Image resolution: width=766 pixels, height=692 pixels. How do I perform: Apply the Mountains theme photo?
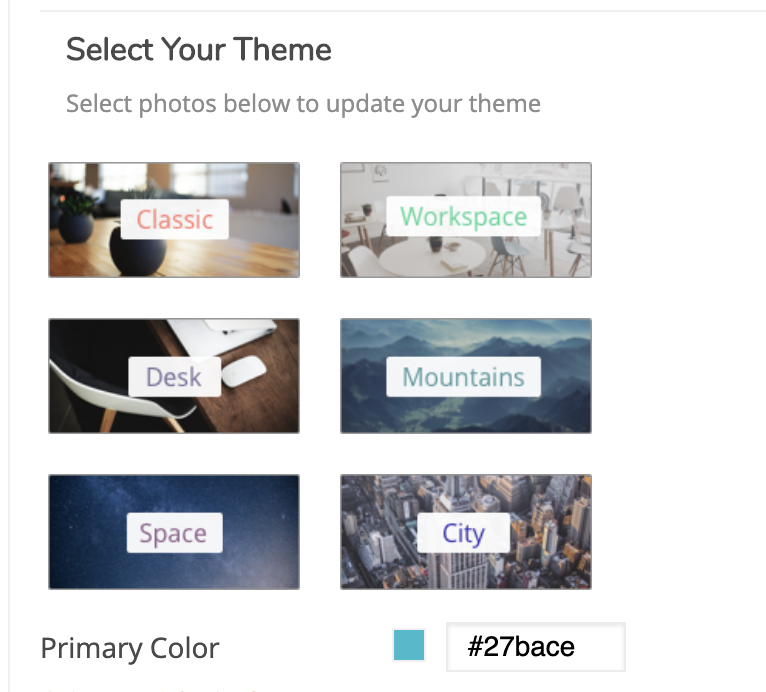[x=466, y=376]
